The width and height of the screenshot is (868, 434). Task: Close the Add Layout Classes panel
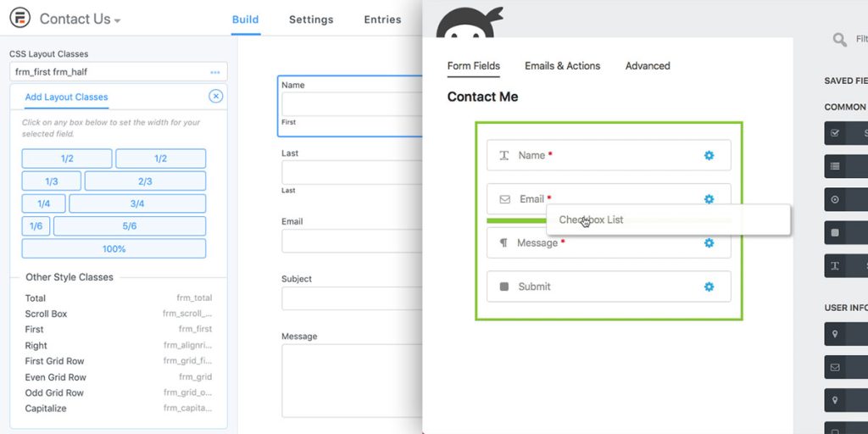tap(215, 97)
